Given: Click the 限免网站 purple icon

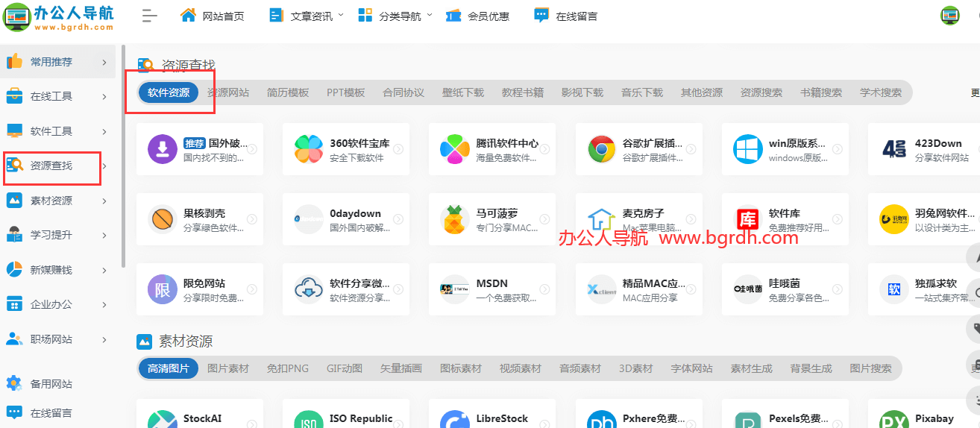Looking at the screenshot, I should coord(162,289).
